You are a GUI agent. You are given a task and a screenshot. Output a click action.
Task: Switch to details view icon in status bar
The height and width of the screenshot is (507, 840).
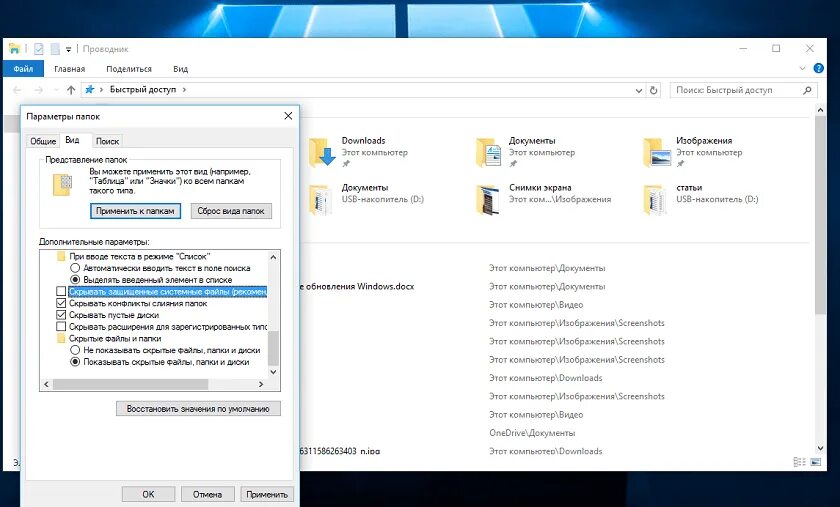799,461
